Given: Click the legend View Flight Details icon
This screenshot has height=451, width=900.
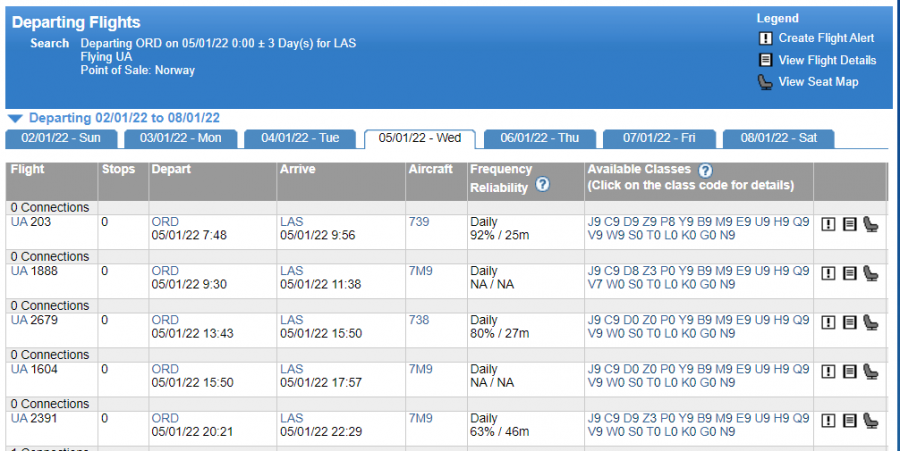Looking at the screenshot, I should click(765, 60).
